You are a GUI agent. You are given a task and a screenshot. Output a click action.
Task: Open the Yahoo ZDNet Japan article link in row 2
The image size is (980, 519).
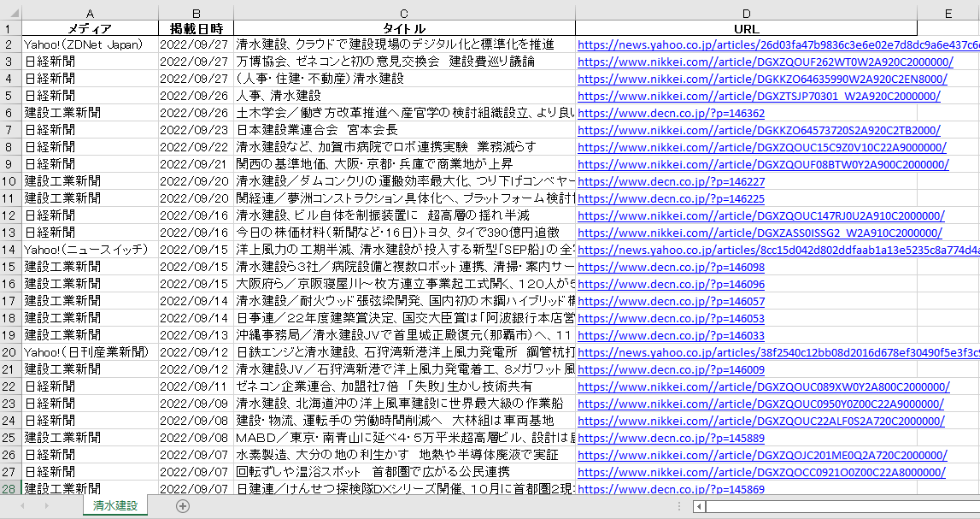[x=778, y=45]
